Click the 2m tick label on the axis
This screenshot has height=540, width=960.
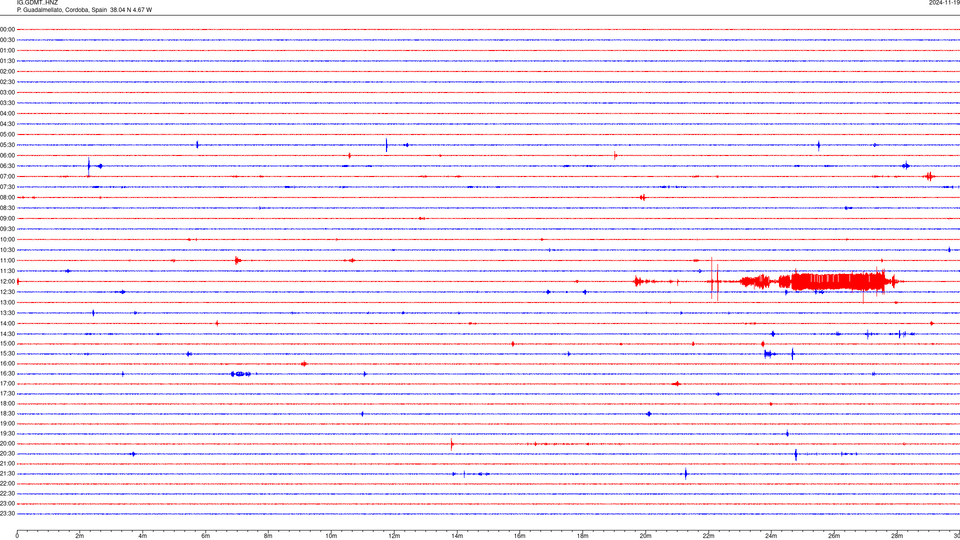(80, 536)
